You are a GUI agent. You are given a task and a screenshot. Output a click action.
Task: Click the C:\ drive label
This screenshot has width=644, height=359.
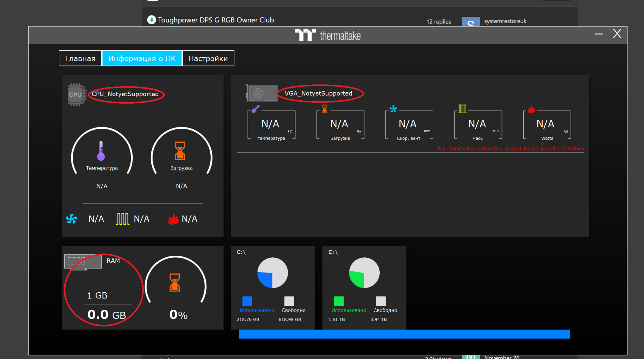click(241, 252)
